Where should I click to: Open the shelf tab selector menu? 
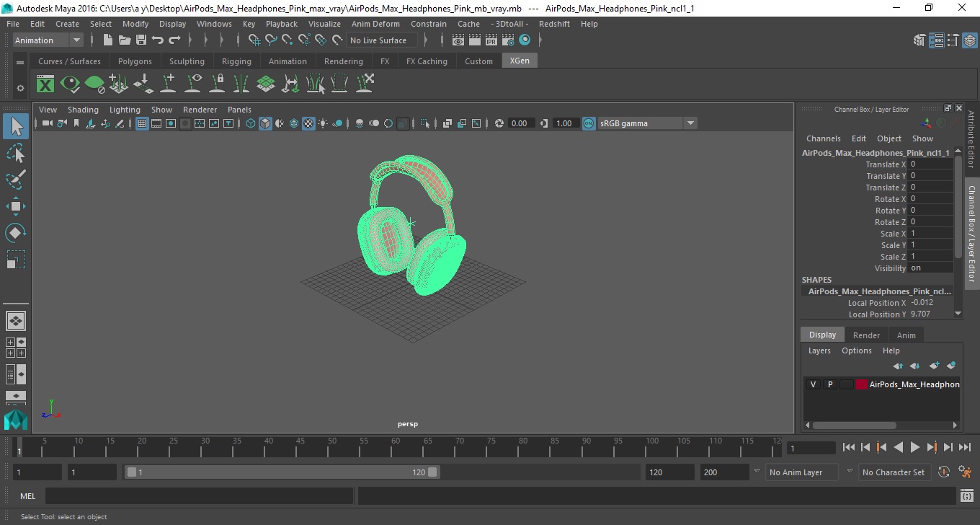point(20,63)
